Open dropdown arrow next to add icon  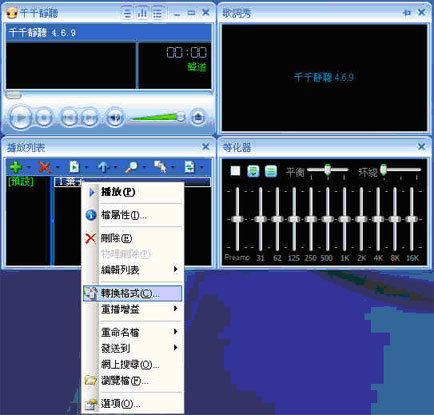[x=29, y=167]
